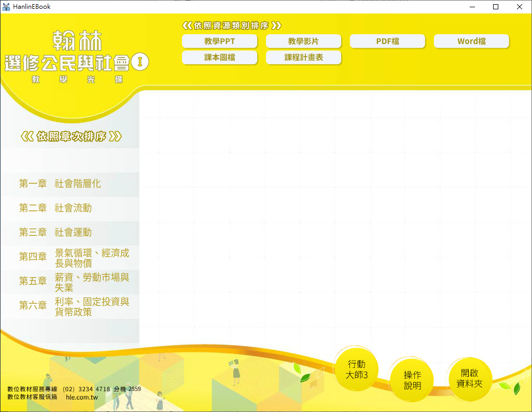The height and width of the screenshot is (412, 532).
Task: Click the PDF檔 category button
Action: (387, 41)
